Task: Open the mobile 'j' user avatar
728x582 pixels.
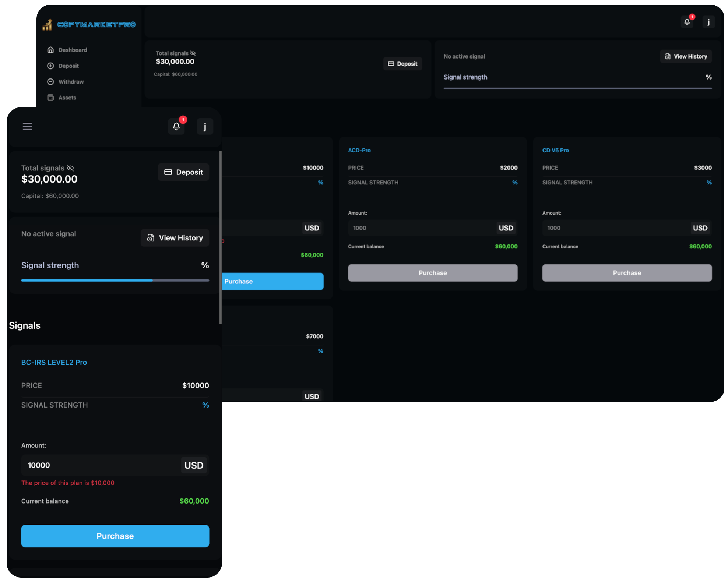Action: click(x=205, y=127)
